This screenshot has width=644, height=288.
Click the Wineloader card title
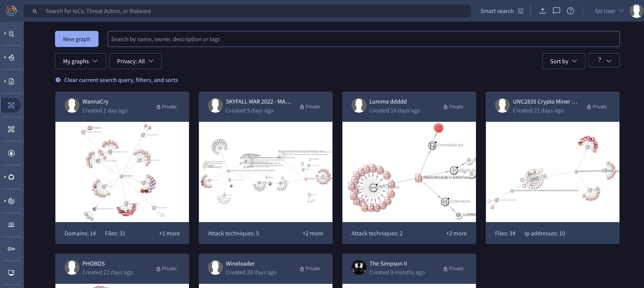coord(240,263)
